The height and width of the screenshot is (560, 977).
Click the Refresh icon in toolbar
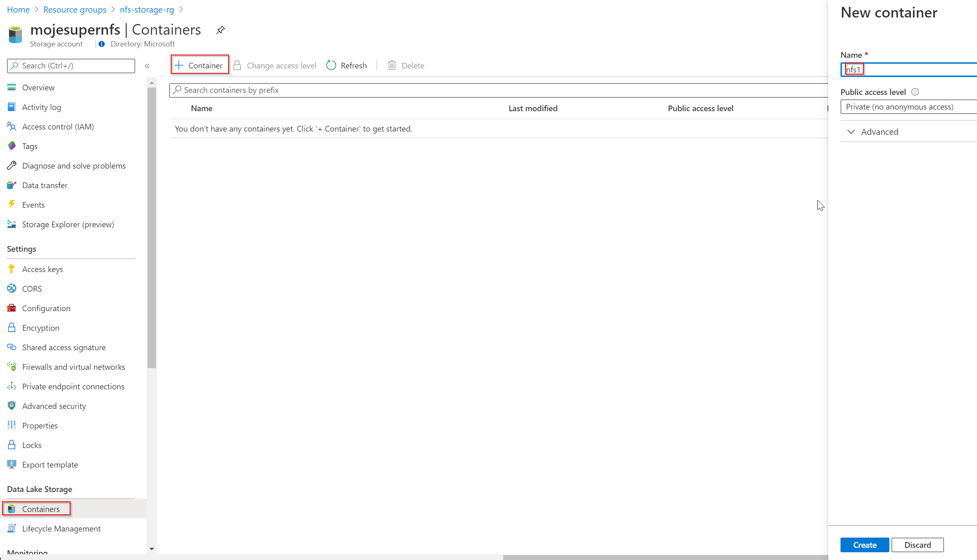pyautogui.click(x=331, y=66)
